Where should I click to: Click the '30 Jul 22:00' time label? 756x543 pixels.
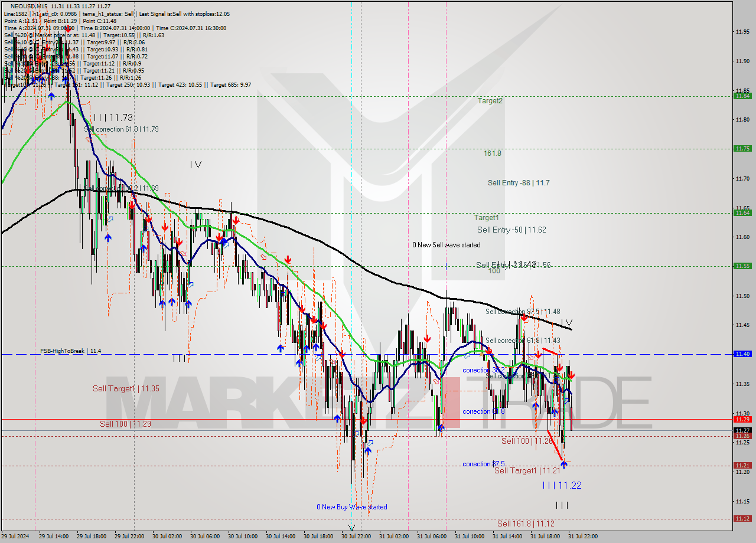pyautogui.click(x=356, y=537)
